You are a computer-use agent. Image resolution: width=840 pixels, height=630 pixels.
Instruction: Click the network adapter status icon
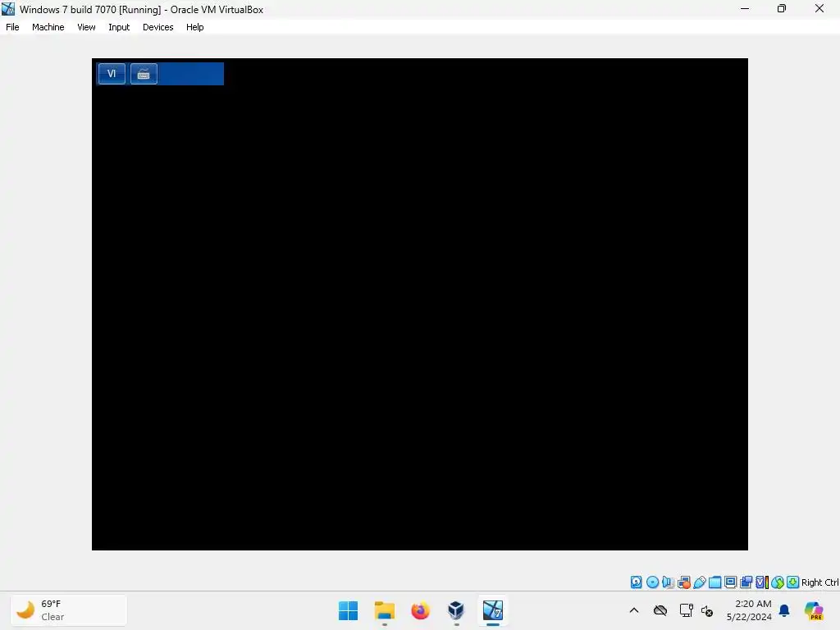pyautogui.click(x=683, y=582)
